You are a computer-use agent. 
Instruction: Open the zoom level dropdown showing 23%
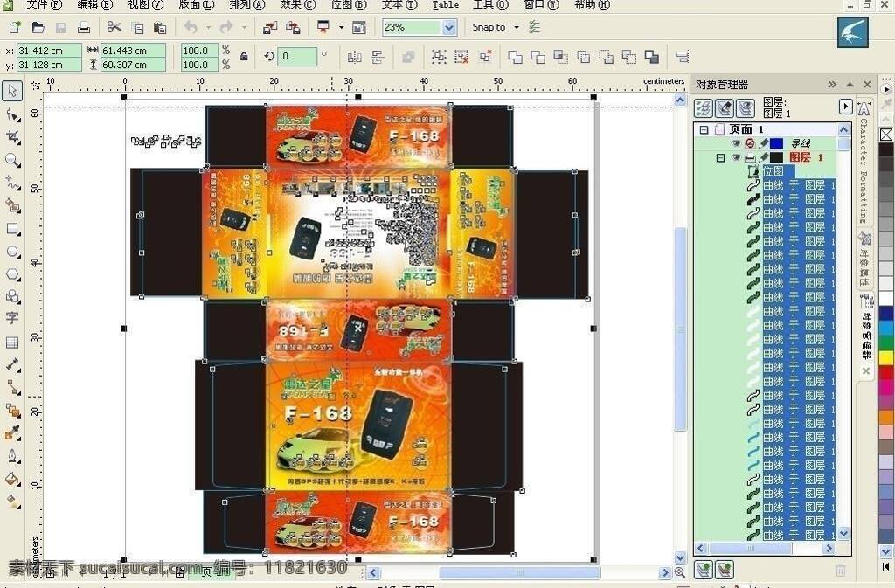(450, 27)
